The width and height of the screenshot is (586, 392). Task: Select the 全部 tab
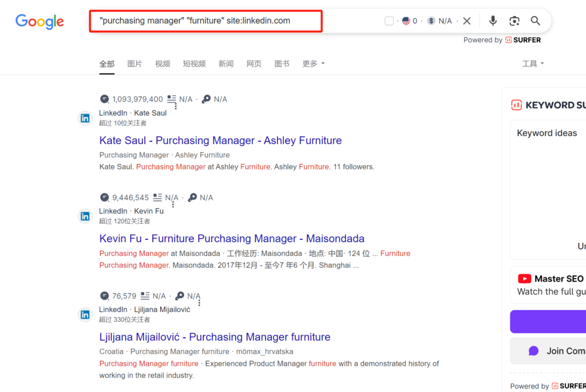coord(106,64)
